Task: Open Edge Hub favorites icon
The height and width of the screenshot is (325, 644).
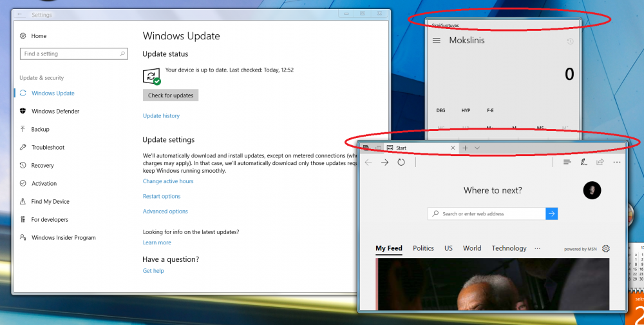Action: (x=567, y=162)
